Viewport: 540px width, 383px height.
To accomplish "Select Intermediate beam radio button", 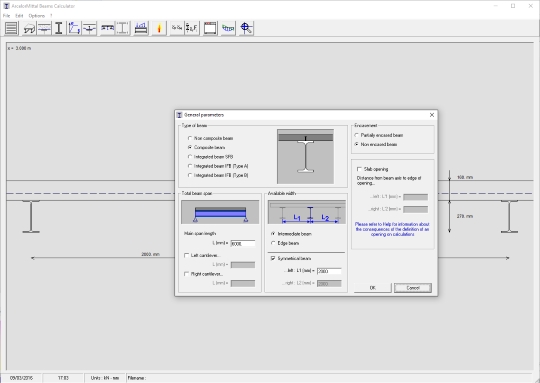I will coord(291,234).
